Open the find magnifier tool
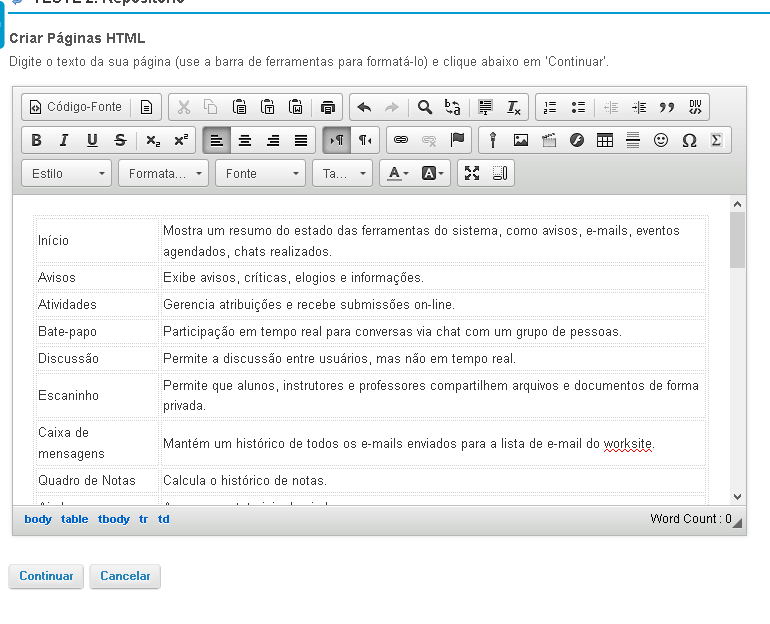Viewport: 770px width, 624px height. 424,107
